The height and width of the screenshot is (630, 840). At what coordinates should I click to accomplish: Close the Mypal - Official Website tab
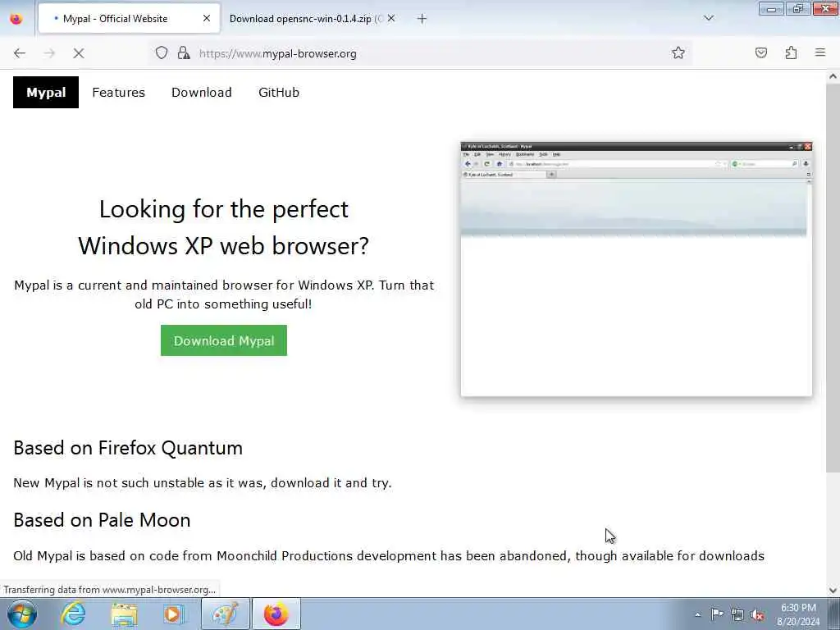[x=207, y=18]
